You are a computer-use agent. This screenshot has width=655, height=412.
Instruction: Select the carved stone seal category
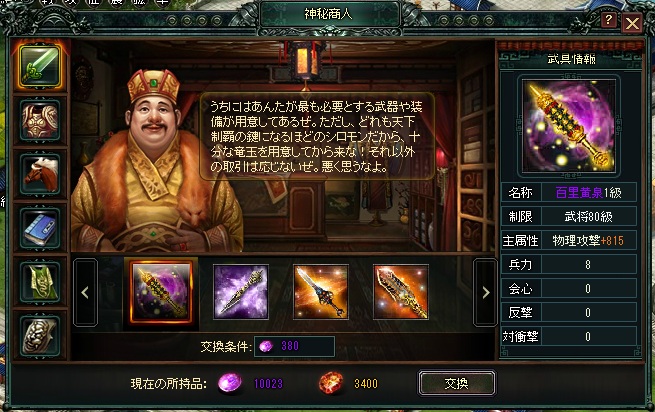click(40, 336)
